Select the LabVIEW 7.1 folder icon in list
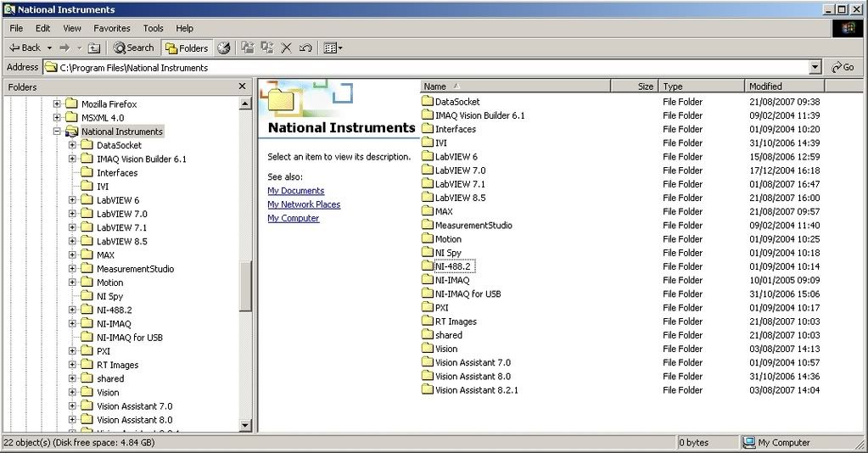 [x=427, y=183]
